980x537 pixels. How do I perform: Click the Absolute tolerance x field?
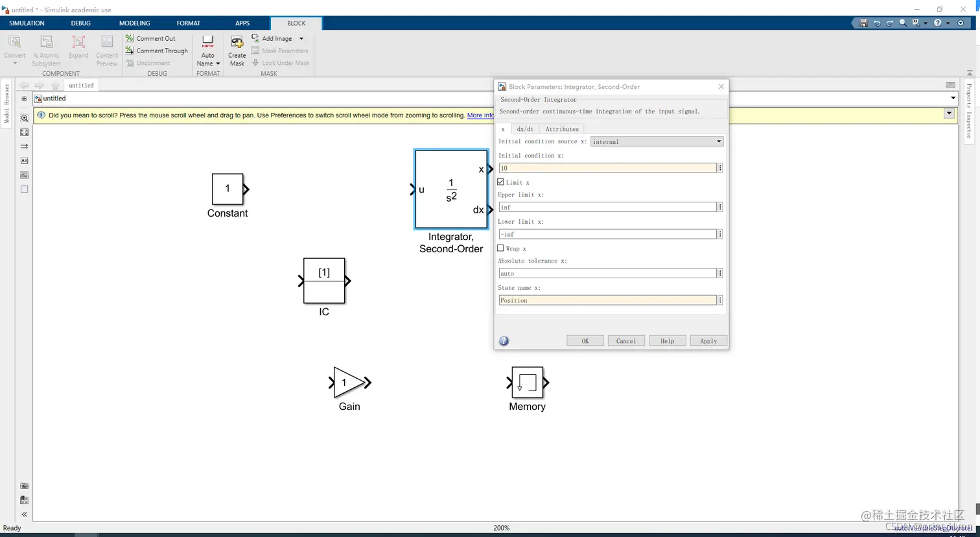[x=607, y=274]
